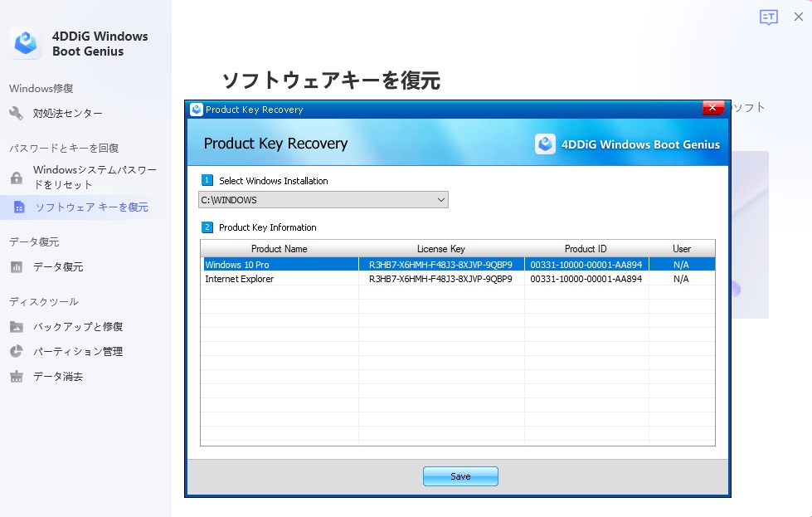
Task: Click the 4DDiG logo in dialog banner
Action: pos(545,144)
